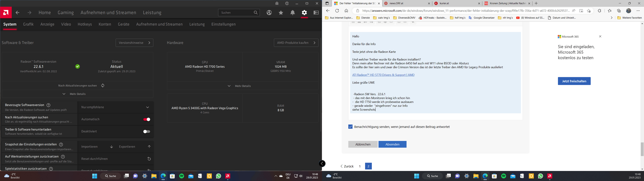Open Edge collections icon
Image resolution: width=644 pixels, height=181 pixels.
tap(619, 11)
